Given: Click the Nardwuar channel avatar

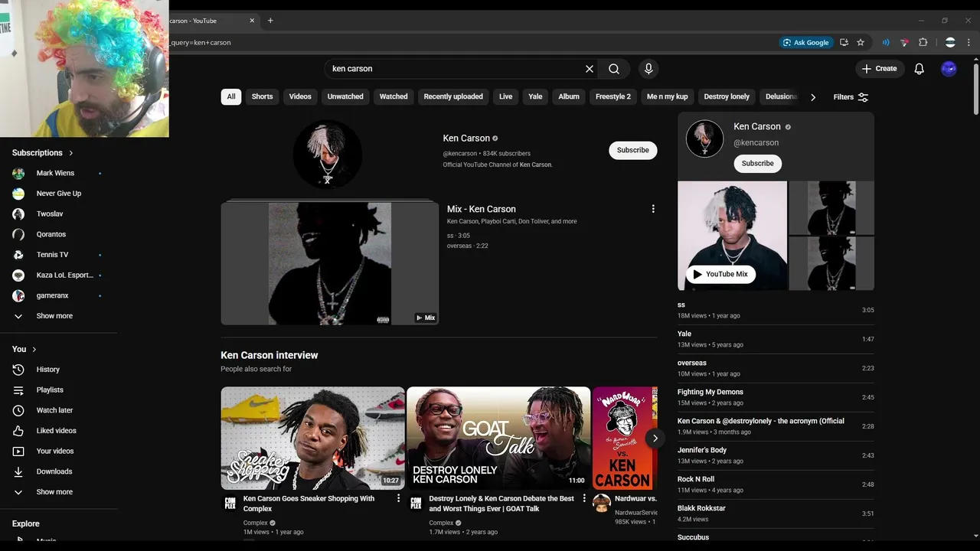Looking at the screenshot, I should tap(602, 503).
